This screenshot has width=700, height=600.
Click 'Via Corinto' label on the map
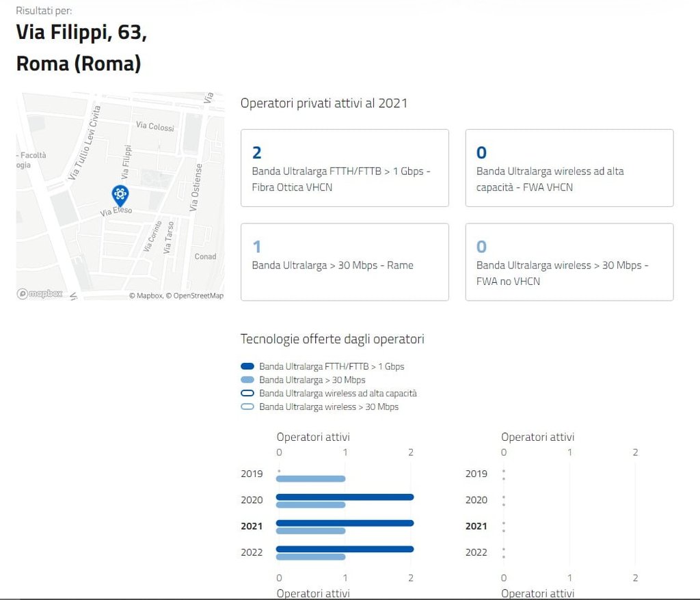152,236
